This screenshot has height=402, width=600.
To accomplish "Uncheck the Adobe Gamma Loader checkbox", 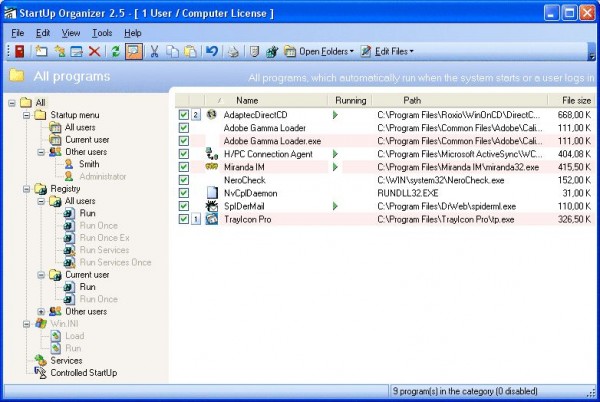I will [184, 128].
